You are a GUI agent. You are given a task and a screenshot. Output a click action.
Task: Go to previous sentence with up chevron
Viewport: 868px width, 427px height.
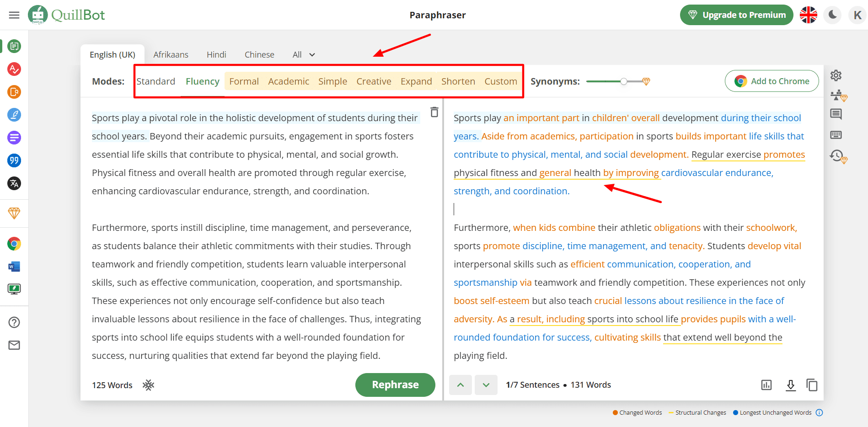461,385
